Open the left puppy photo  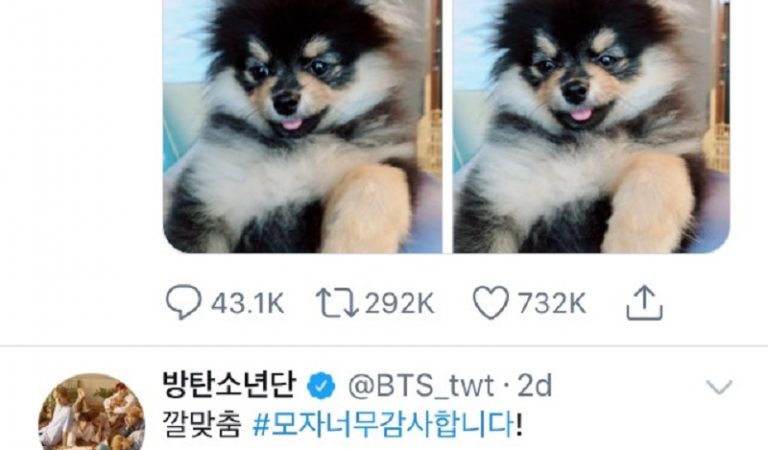tap(303, 126)
